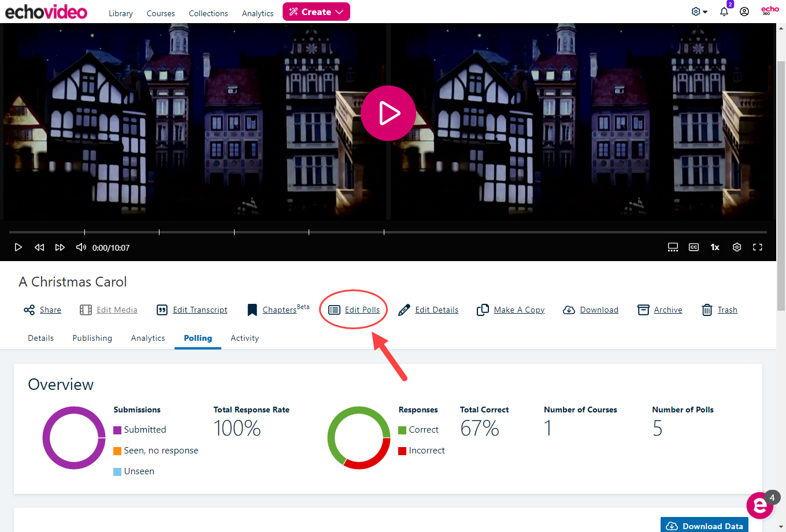
Task: Click the Share link
Action: [50, 310]
